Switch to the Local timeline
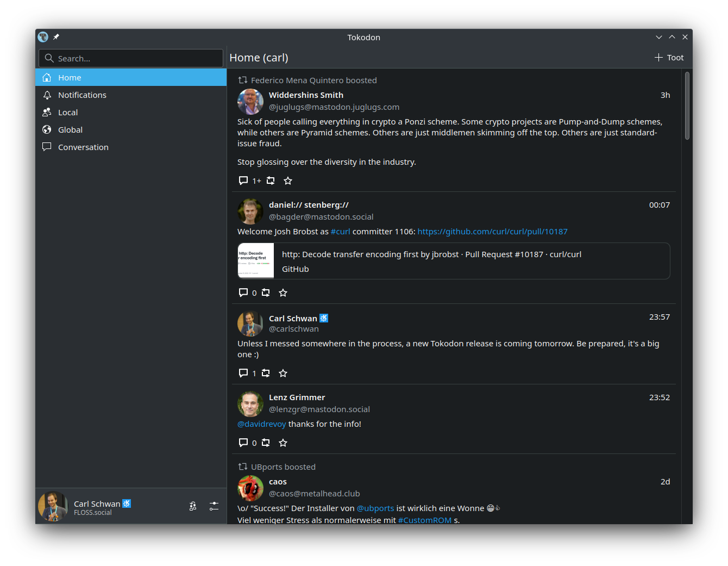The image size is (728, 566). click(131, 112)
